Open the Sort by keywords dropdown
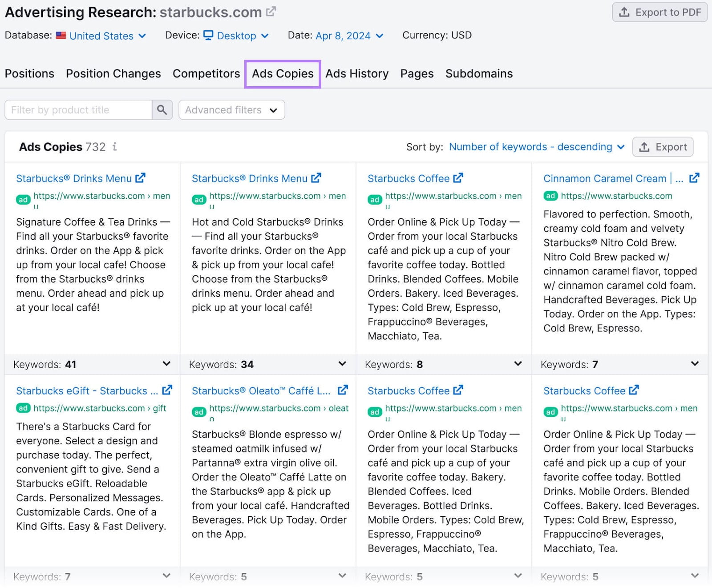This screenshot has height=588, width=712. (537, 147)
